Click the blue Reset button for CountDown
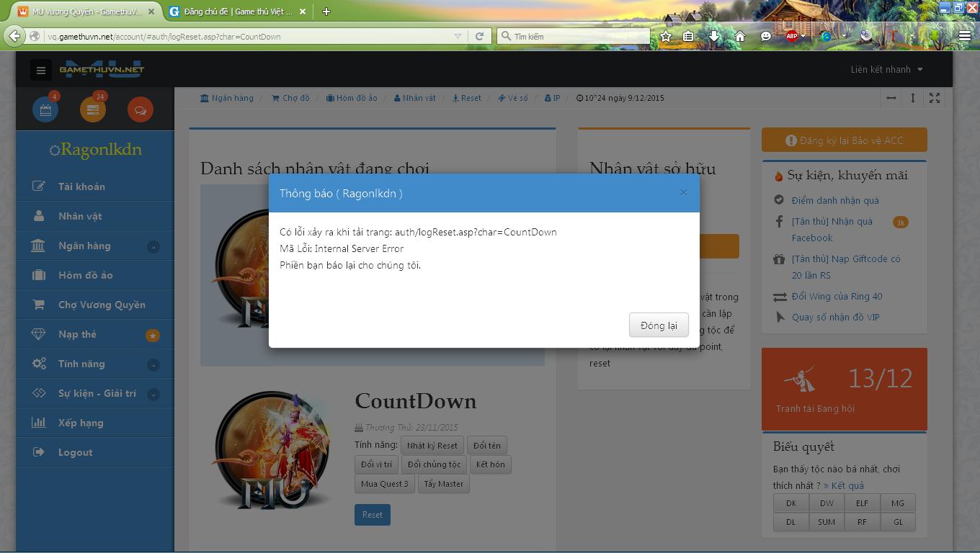980x553 pixels. click(373, 514)
